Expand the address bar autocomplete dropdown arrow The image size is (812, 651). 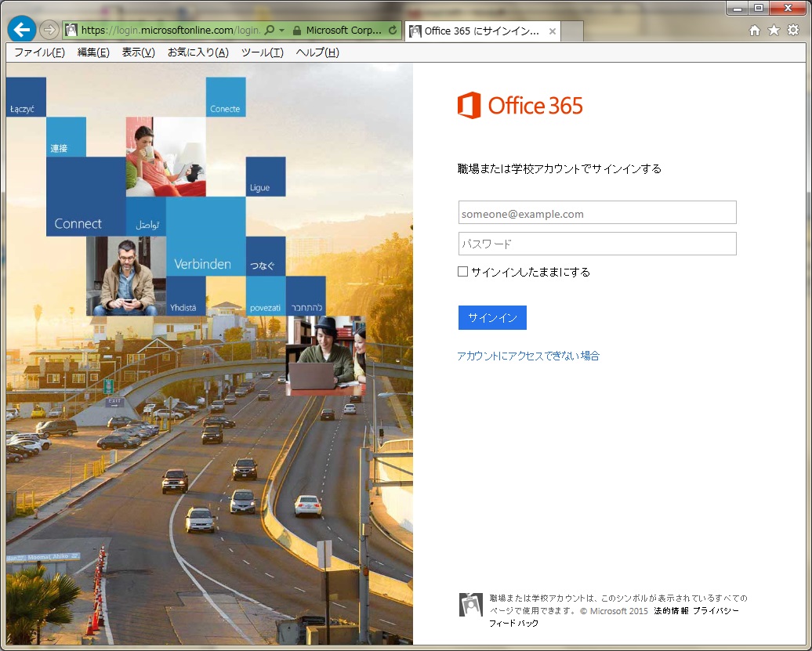(x=281, y=31)
